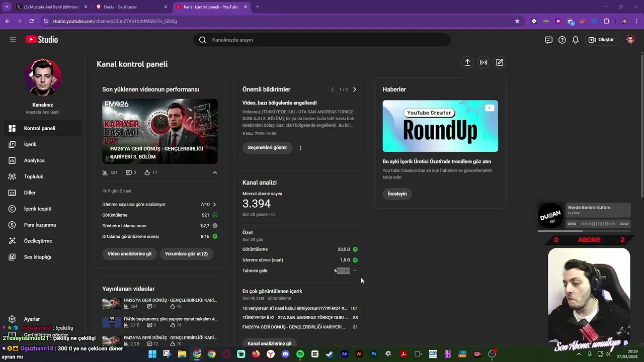Click Kanal analizlerine git button

pyautogui.click(x=270, y=343)
